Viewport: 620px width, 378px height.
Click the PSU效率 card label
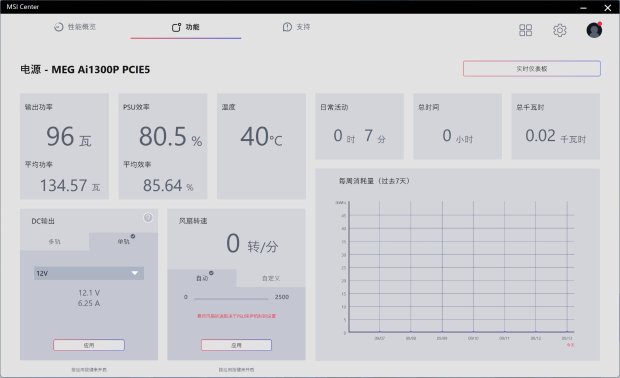coord(136,107)
